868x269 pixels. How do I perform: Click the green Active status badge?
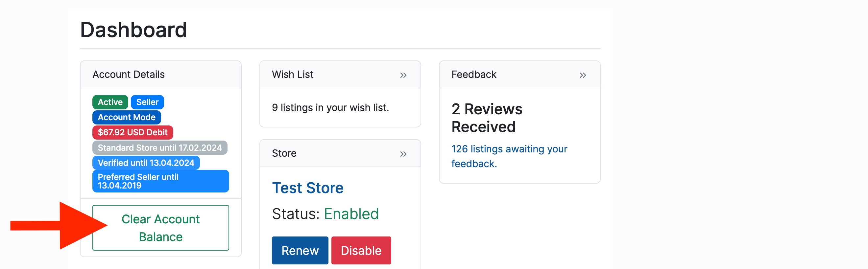point(110,102)
